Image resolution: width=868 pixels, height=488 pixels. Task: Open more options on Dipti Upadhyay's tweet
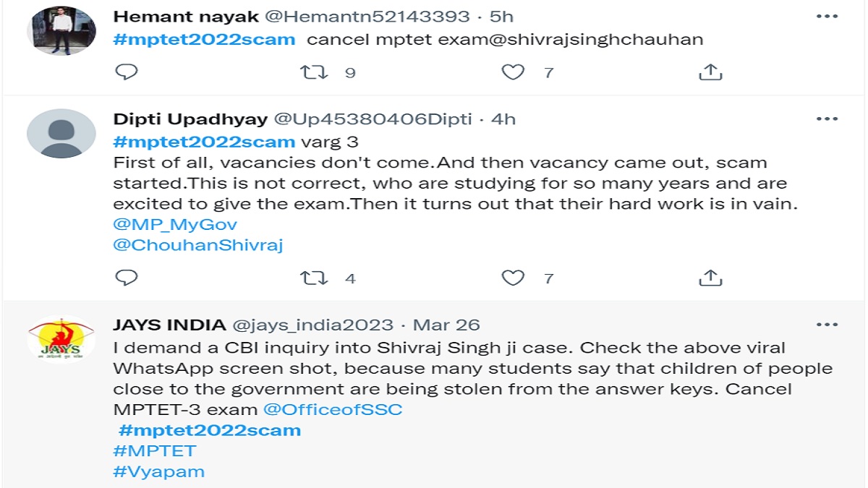tap(827, 119)
